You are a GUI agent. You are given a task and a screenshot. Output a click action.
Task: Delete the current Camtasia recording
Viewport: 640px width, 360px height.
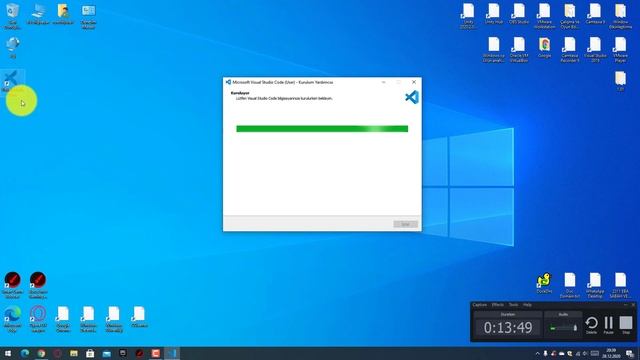click(591, 325)
